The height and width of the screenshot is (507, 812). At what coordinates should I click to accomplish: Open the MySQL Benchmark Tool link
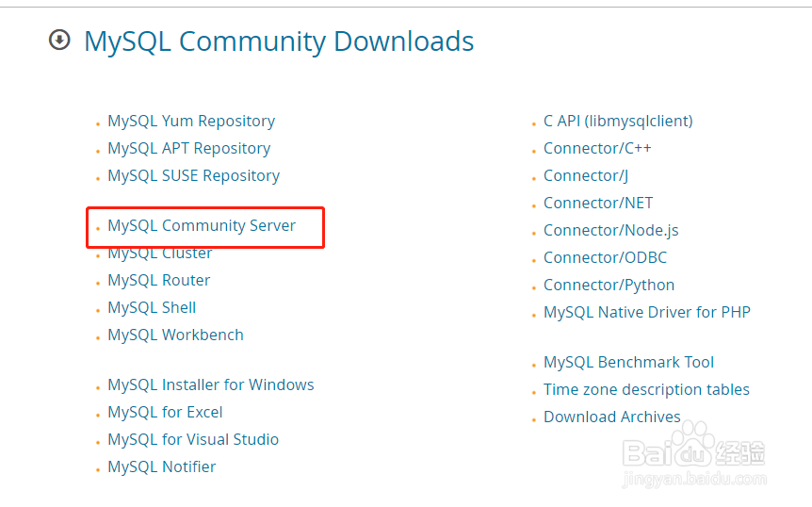[x=628, y=363]
